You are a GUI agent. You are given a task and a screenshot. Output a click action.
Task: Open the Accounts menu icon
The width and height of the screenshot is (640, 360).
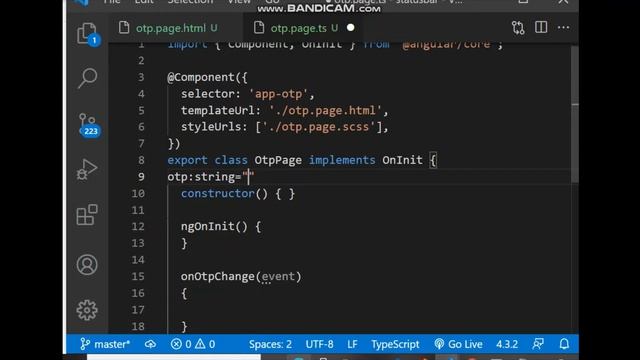coord(87,264)
